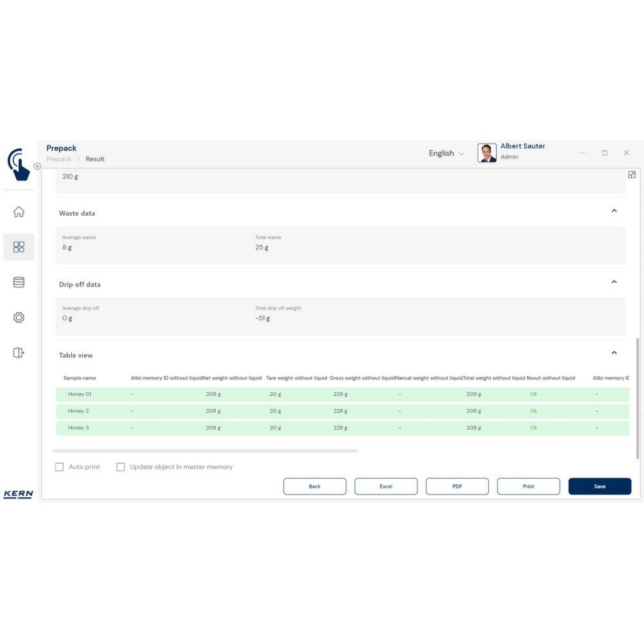Select the apps grid sidebar icon
Screen dimensions: 644x644
(x=19, y=247)
